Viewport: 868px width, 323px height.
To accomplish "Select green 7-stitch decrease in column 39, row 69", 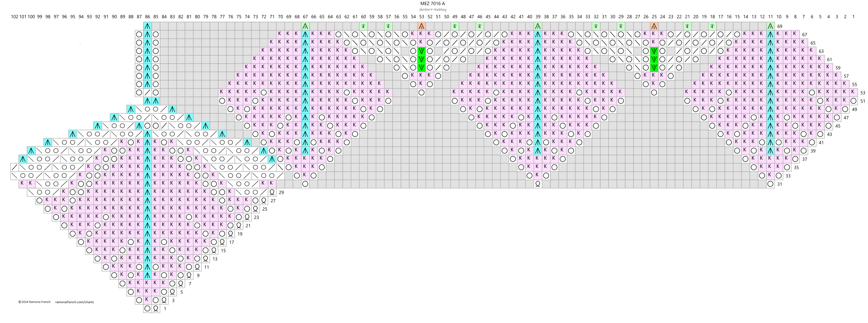I will click(x=537, y=26).
